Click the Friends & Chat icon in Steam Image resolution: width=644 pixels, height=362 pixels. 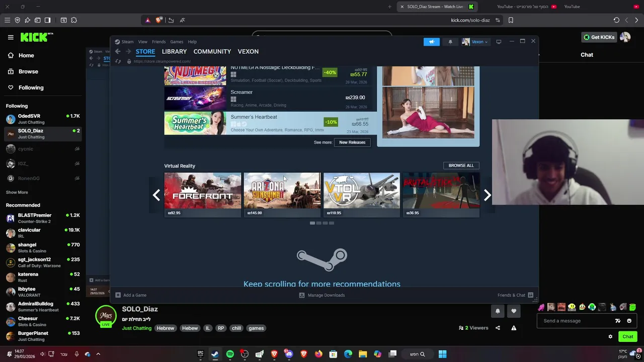point(530,295)
